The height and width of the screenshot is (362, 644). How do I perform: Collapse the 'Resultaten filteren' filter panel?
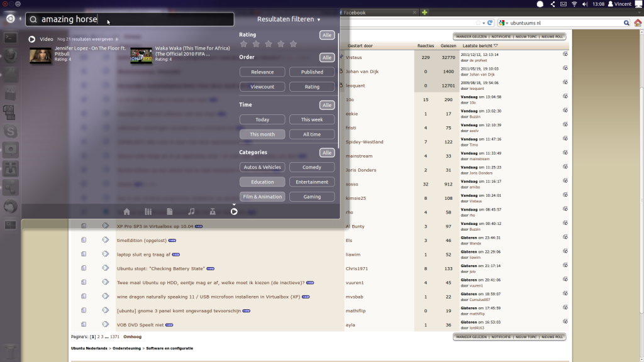click(289, 19)
